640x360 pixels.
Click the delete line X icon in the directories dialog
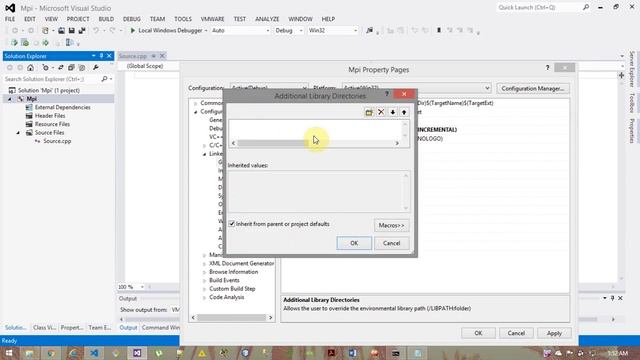coord(381,112)
